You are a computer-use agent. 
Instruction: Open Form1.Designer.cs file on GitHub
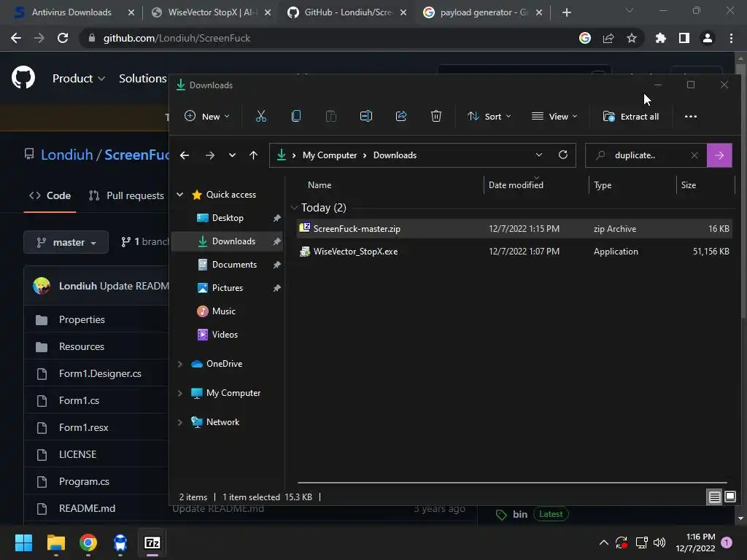(x=100, y=374)
